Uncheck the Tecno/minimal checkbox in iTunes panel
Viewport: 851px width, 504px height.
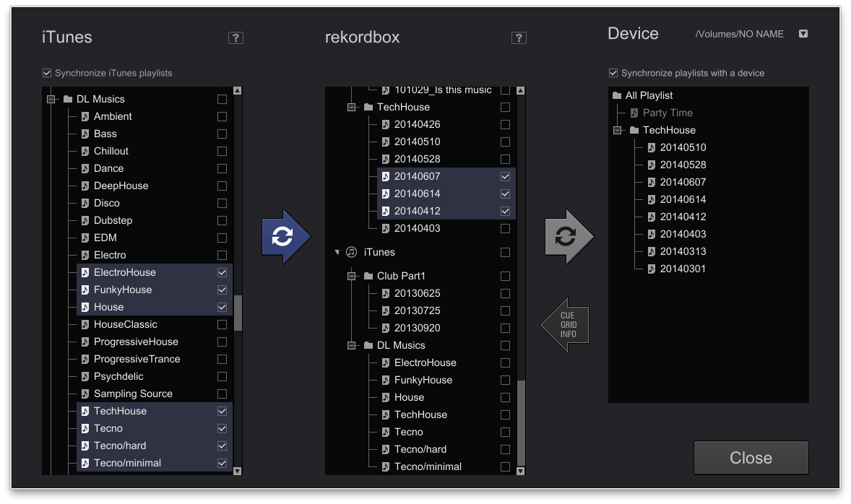pos(222,464)
